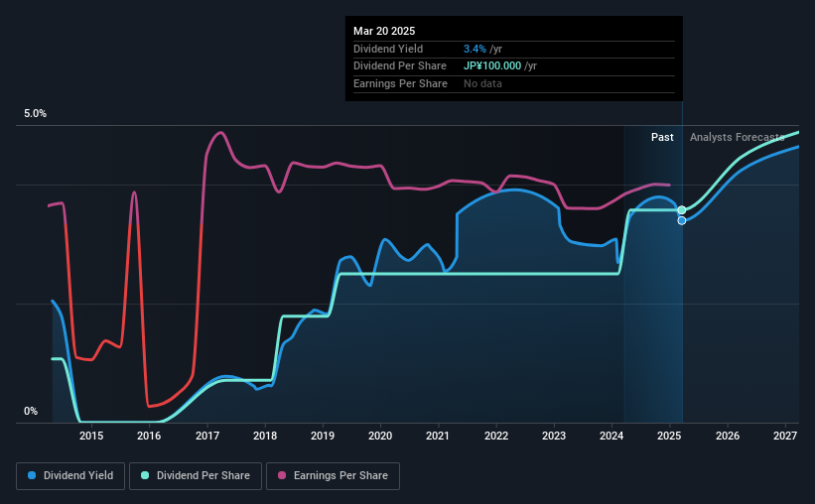Click the 2023 x-axis year label
The width and height of the screenshot is (815, 504).
point(554,436)
